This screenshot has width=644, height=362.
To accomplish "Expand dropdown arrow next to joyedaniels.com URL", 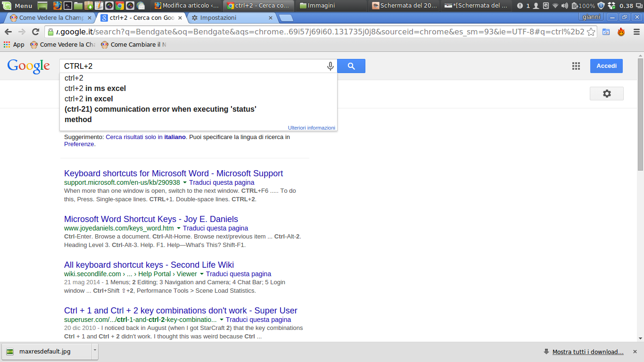I will click(x=179, y=228).
